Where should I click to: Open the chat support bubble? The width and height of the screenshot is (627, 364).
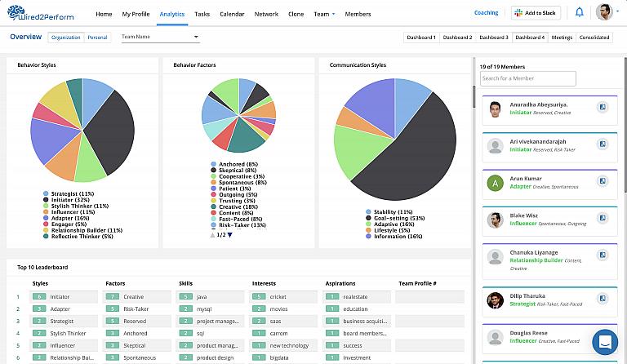point(605,342)
